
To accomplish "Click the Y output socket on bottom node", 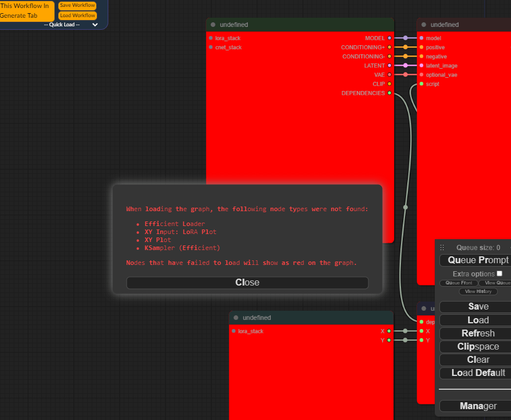I will click(389, 340).
